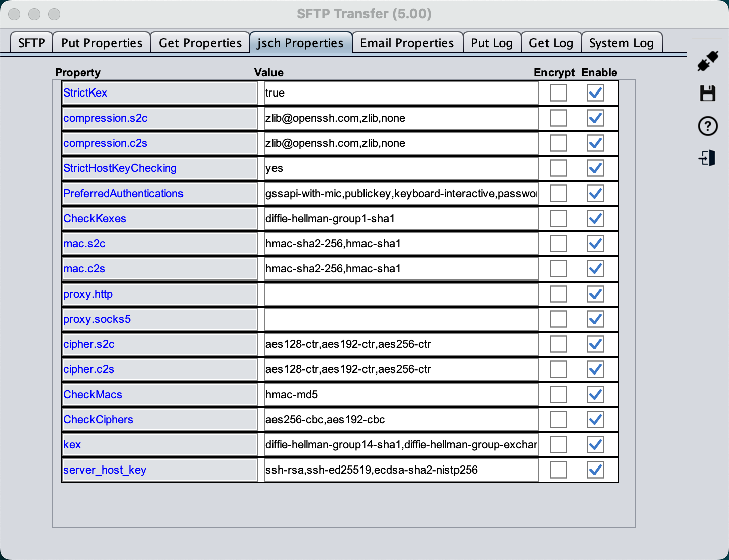This screenshot has width=729, height=560.
Task: Go to the SFTP tab
Action: coord(31,43)
